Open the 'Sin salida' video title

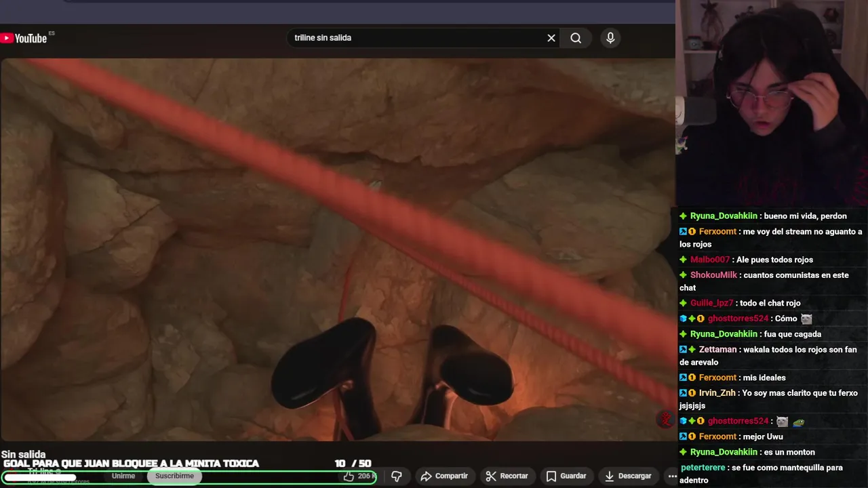tap(24, 454)
